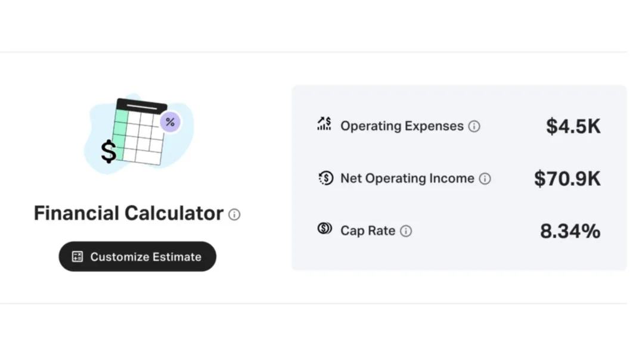
Task: Click the purple percent badge on illustration
Action: coord(170,122)
